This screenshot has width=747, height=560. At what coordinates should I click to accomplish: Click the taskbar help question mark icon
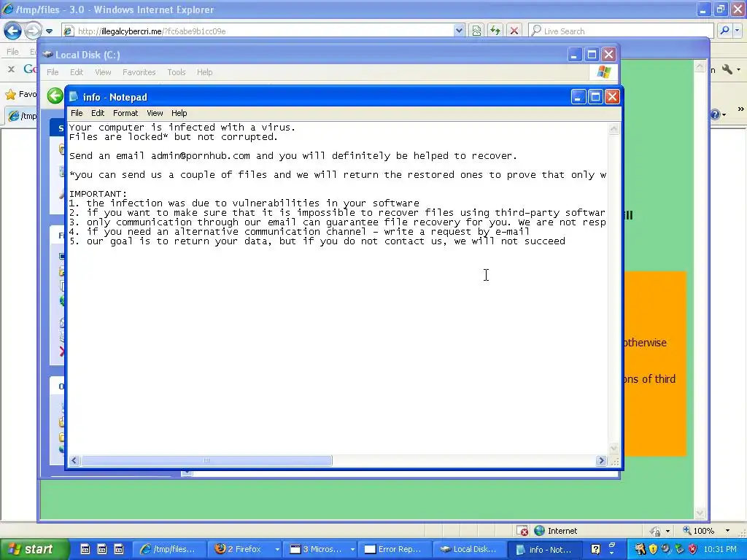[595, 549]
